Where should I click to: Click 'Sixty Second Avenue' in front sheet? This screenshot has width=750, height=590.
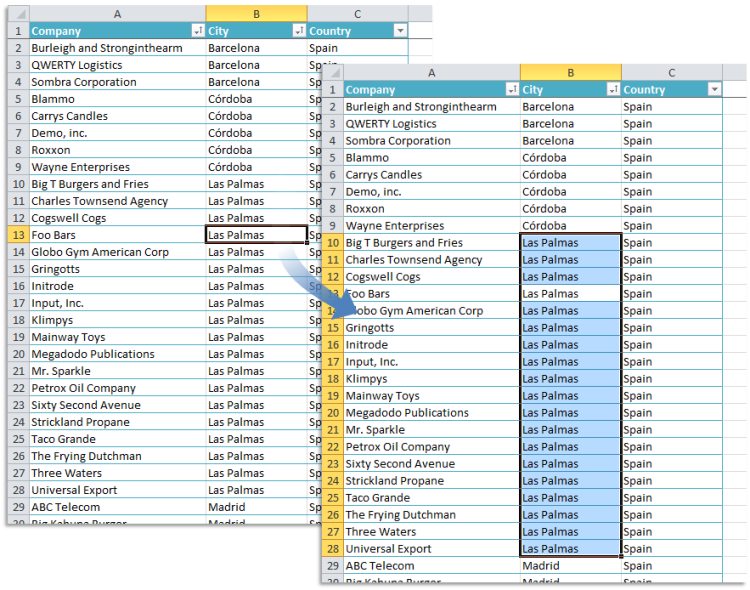click(431, 464)
